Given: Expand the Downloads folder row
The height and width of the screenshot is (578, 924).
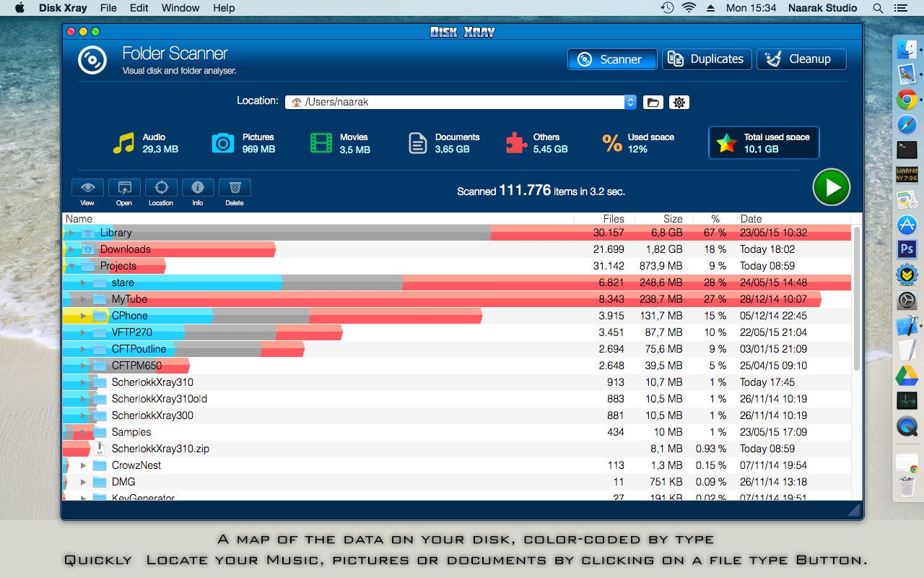Looking at the screenshot, I should [x=72, y=249].
